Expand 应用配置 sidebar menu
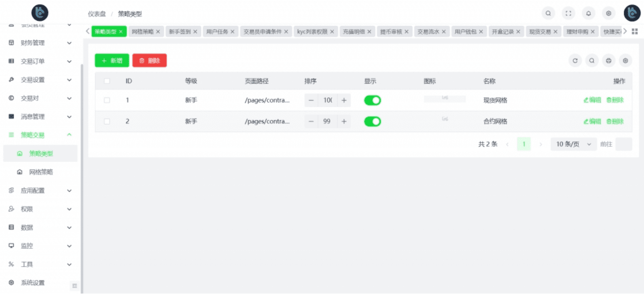This screenshot has width=644, height=294. (41, 191)
